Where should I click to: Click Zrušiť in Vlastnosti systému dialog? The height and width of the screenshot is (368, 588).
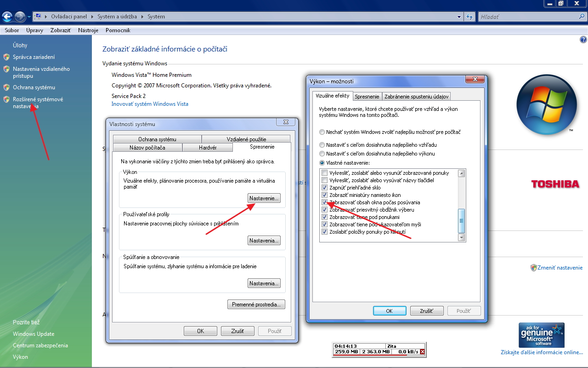coord(238,331)
